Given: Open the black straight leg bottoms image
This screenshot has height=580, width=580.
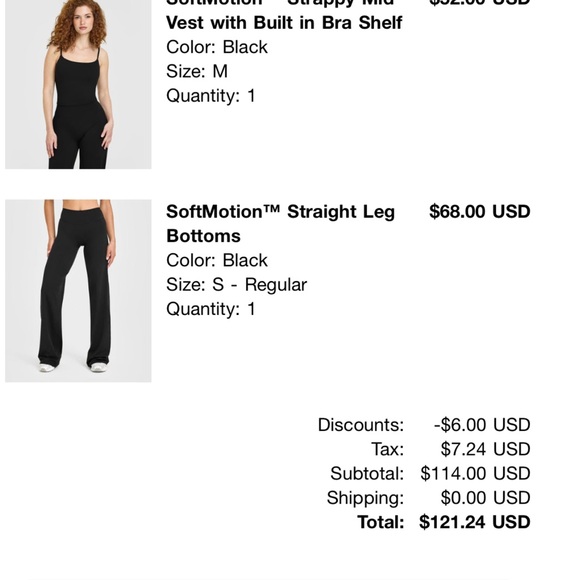Looking at the screenshot, I should (x=78, y=291).
